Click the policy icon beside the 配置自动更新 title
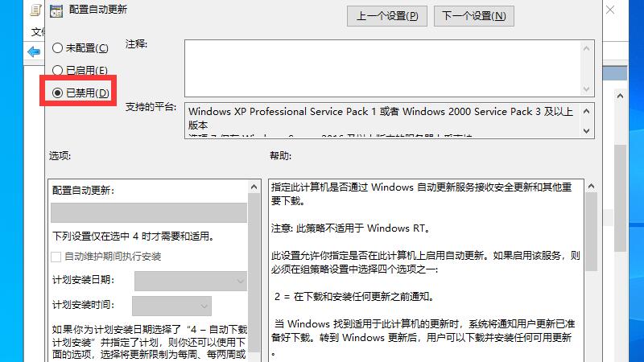 56,10
